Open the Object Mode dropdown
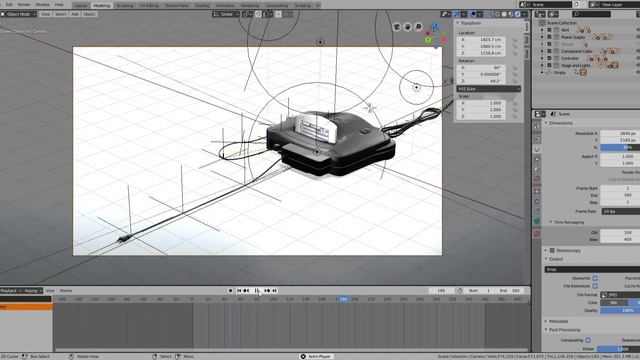The width and height of the screenshot is (640, 360). pyautogui.click(x=19, y=14)
